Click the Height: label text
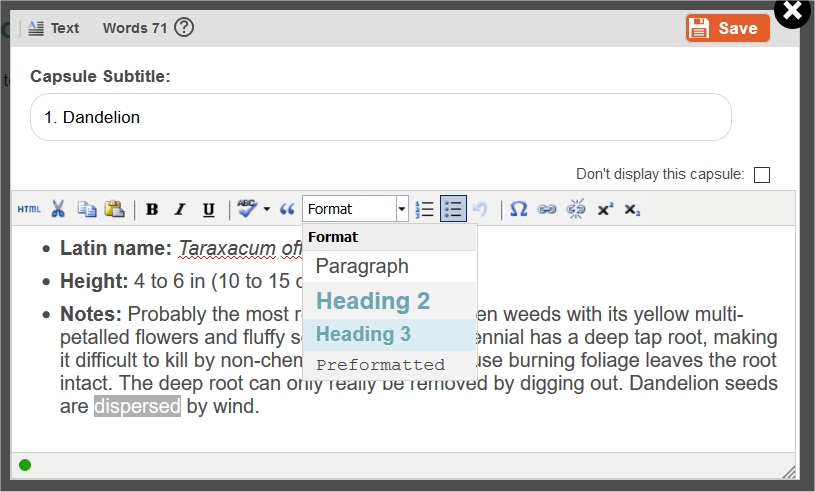815x492 pixels. click(x=94, y=281)
